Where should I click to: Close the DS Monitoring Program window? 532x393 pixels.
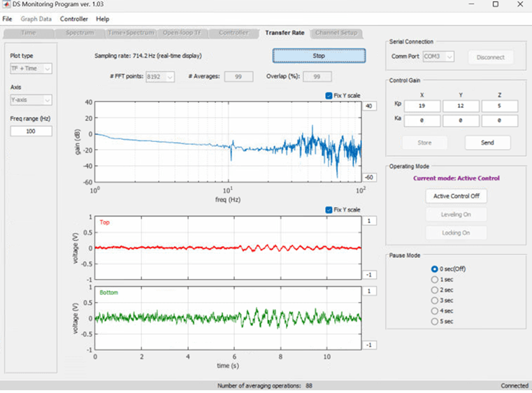520,4
